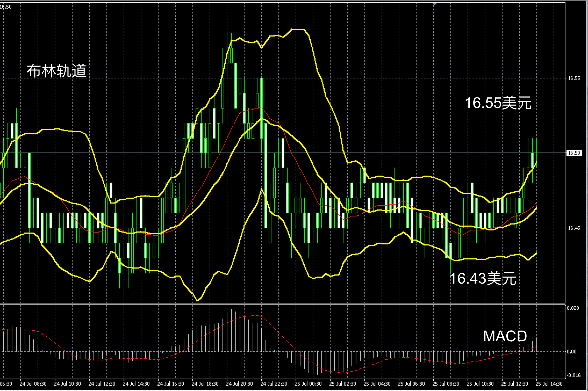Click the 25 Jul 00:30 time label
This screenshot has width=588, height=391.
[x=308, y=384]
